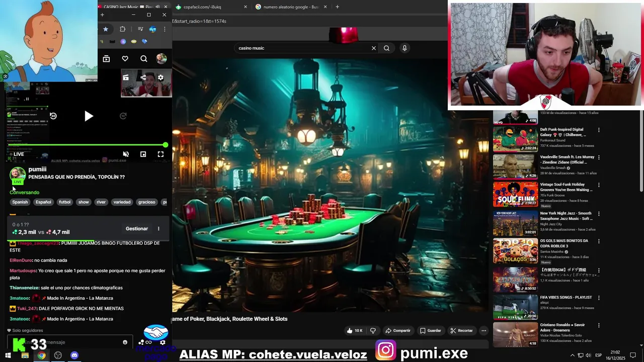Open Kick search icon

coord(144,59)
